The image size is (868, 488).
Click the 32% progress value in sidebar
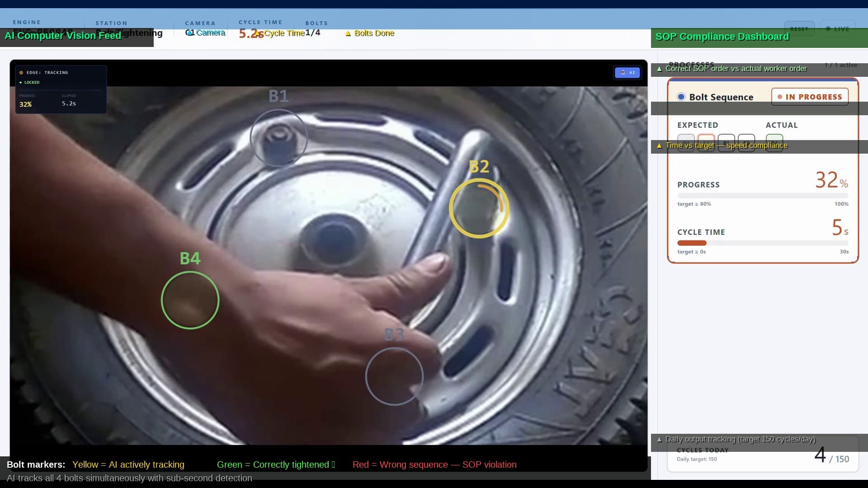tap(832, 180)
